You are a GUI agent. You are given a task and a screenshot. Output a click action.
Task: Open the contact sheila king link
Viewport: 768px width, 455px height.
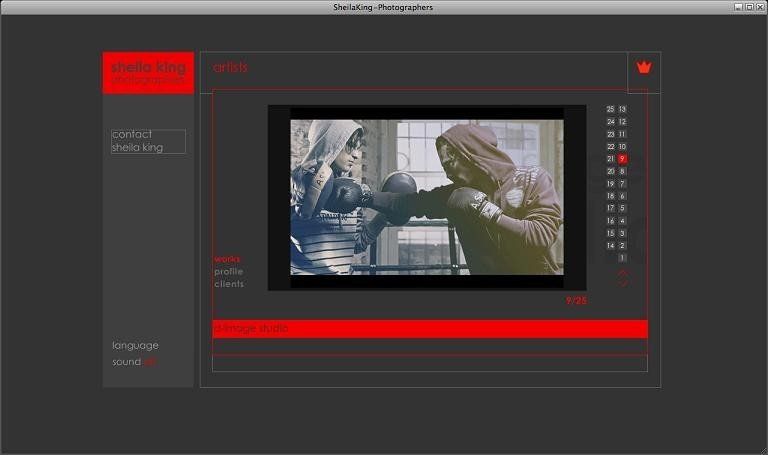click(148, 141)
